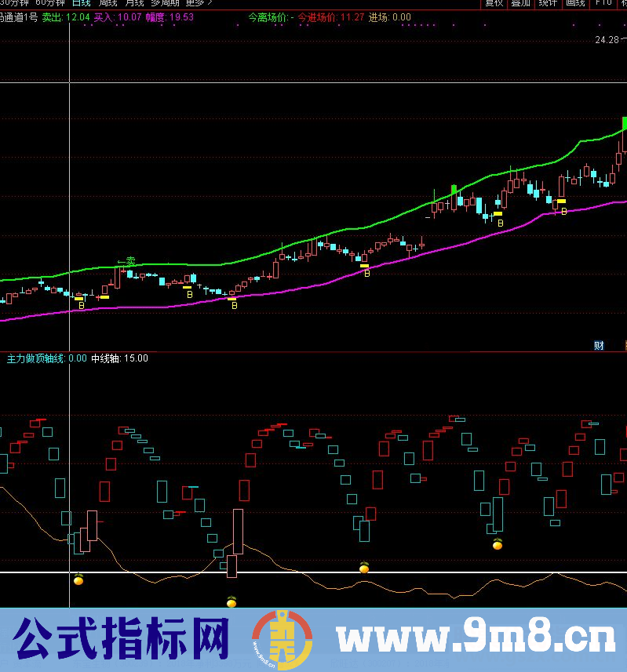Click the green block at chart's top-right edge
The height and width of the screenshot is (672, 627).
[x=625, y=123]
